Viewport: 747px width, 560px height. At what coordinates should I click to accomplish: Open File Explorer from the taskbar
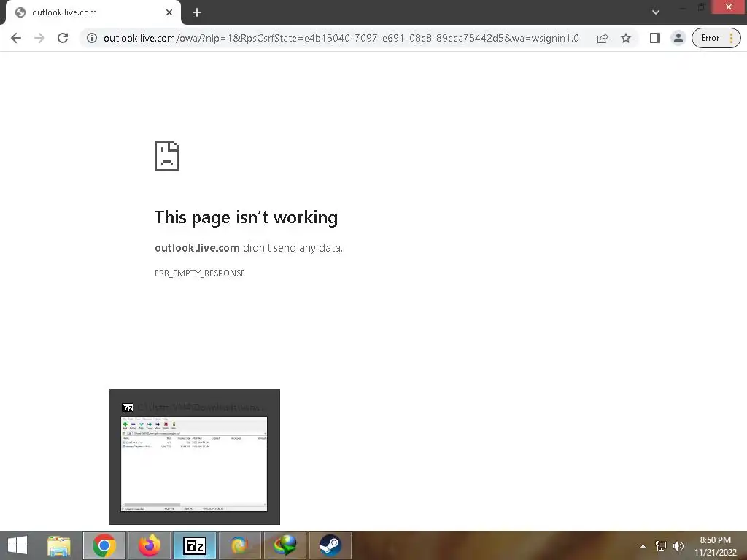59,545
